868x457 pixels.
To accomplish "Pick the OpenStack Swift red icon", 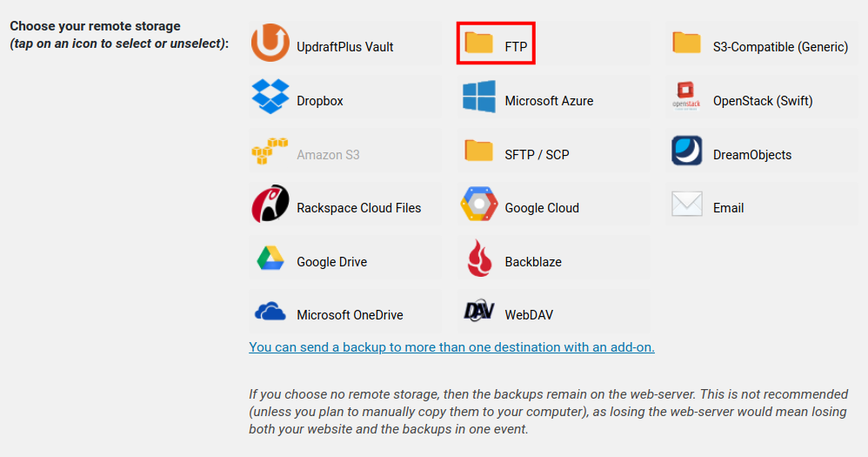I will pos(686,97).
